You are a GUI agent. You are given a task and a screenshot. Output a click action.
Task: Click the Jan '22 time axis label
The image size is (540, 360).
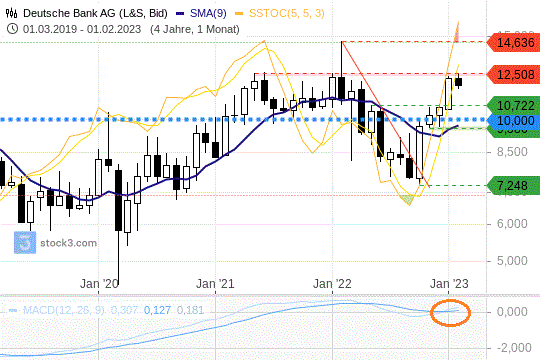coord(332,284)
